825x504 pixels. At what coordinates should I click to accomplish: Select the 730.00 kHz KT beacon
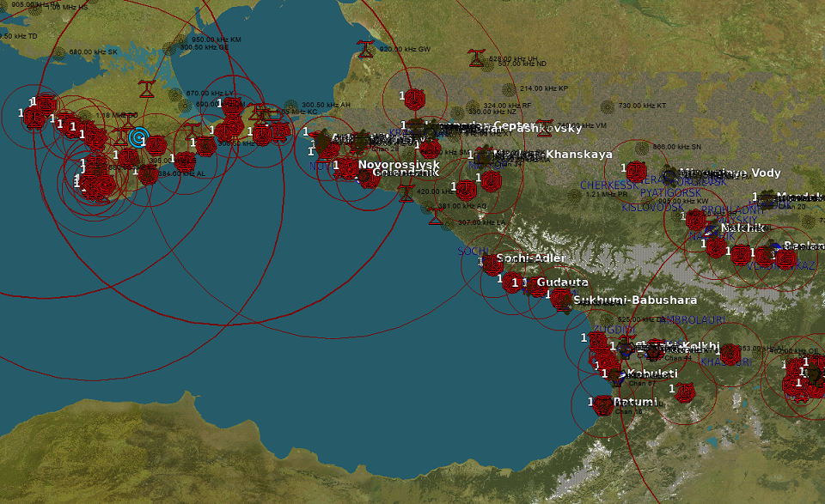click(x=607, y=106)
